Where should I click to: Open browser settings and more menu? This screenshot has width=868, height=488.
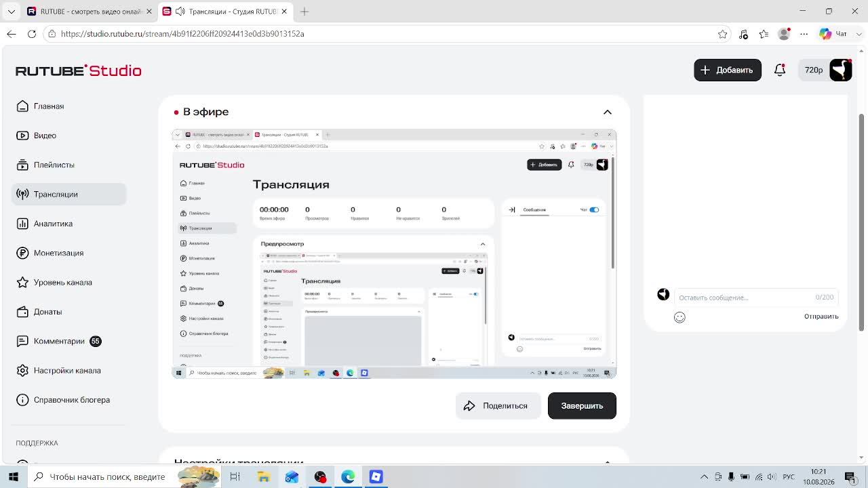pyautogui.click(x=804, y=34)
